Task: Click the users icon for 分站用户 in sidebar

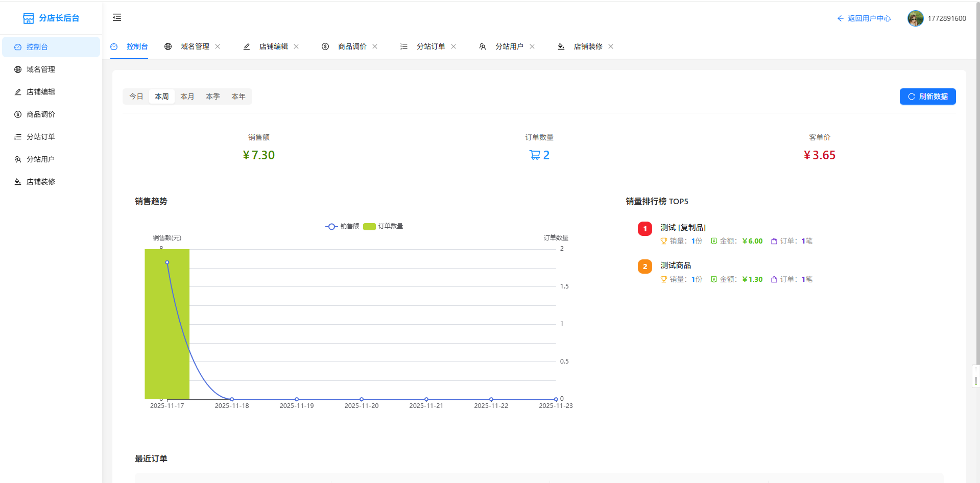Action: (x=18, y=159)
